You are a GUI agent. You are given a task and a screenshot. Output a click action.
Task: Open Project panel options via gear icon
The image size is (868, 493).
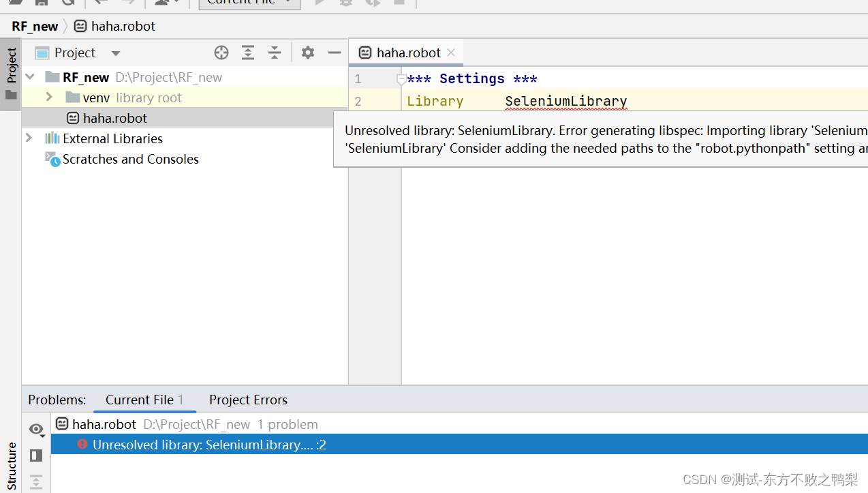[x=307, y=53]
